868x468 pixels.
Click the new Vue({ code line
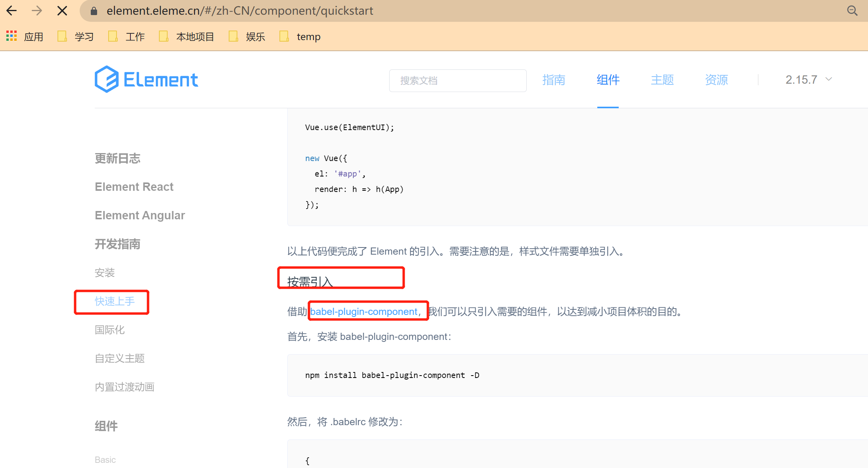[x=326, y=158]
